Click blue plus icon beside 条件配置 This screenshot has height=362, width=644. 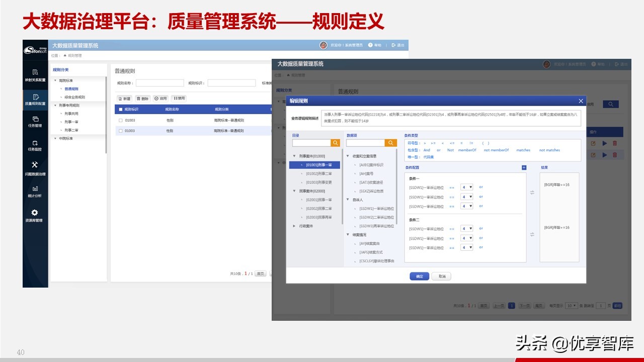point(524,167)
